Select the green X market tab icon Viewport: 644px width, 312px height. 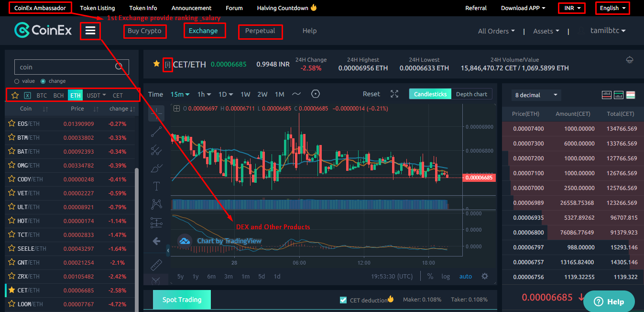pos(28,95)
